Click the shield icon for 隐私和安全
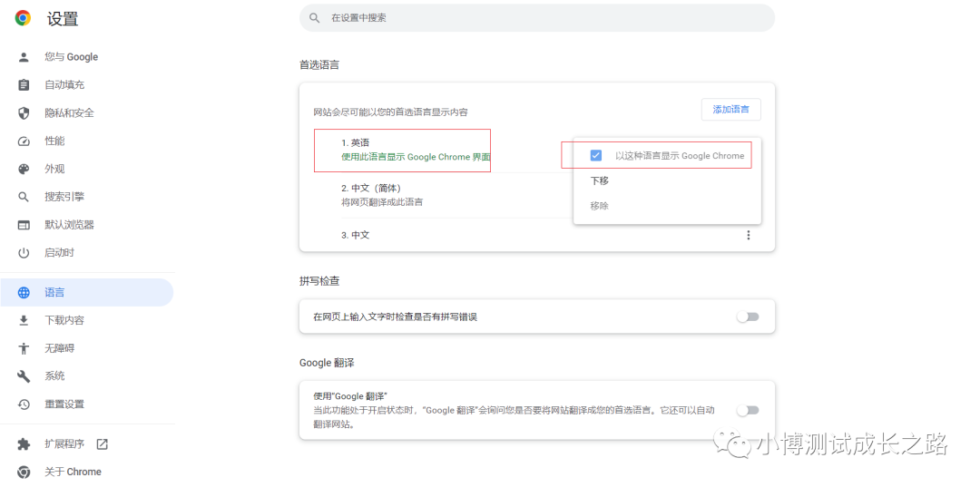 (24, 113)
